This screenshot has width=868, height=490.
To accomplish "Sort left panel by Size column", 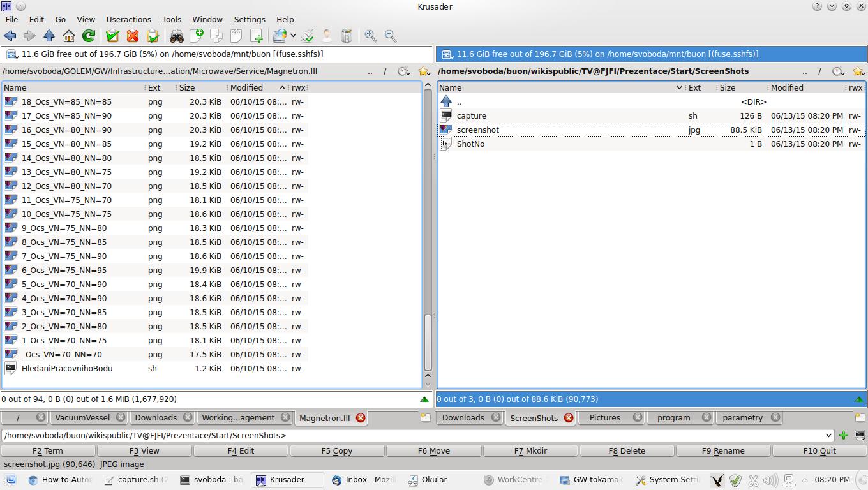I will click(200, 88).
